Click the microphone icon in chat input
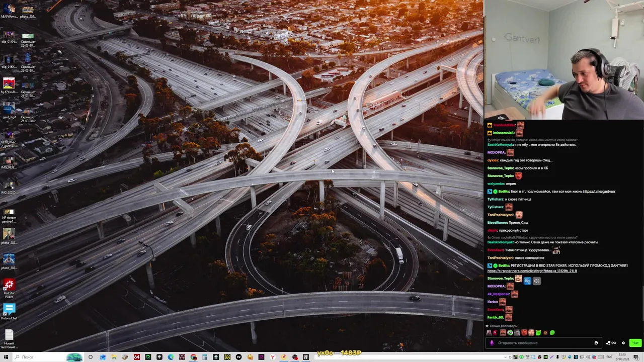 click(492, 343)
